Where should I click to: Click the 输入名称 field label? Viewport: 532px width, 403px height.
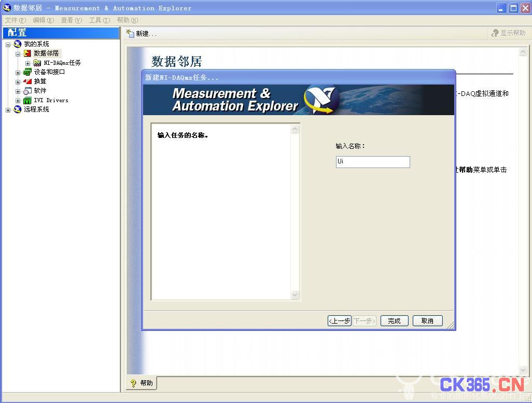[350, 146]
